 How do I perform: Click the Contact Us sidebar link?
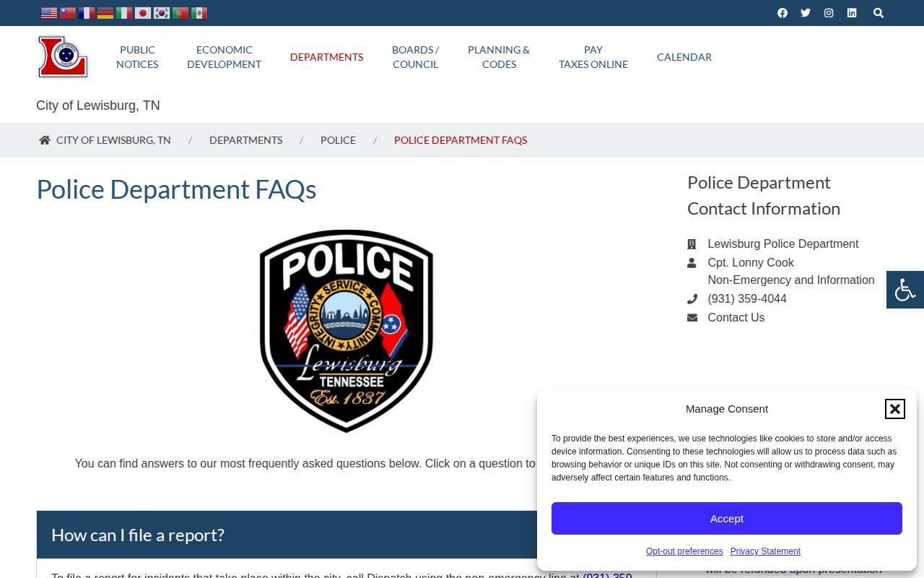[736, 318]
